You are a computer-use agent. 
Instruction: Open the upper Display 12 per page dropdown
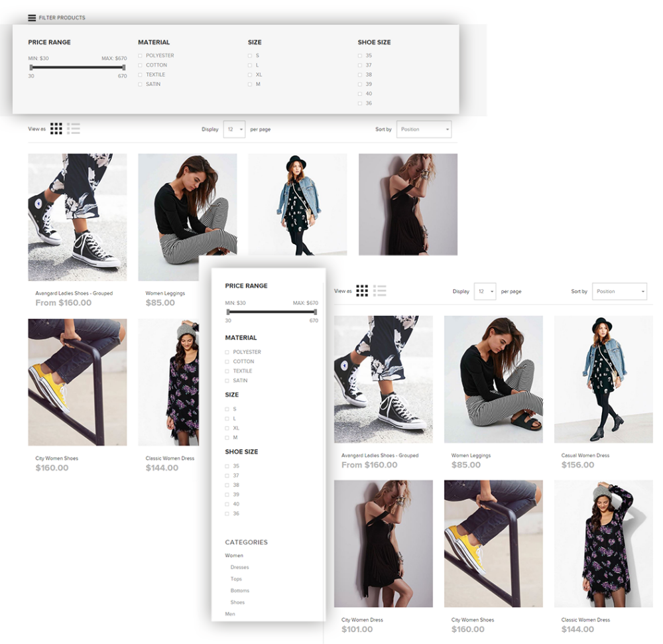[x=235, y=129]
